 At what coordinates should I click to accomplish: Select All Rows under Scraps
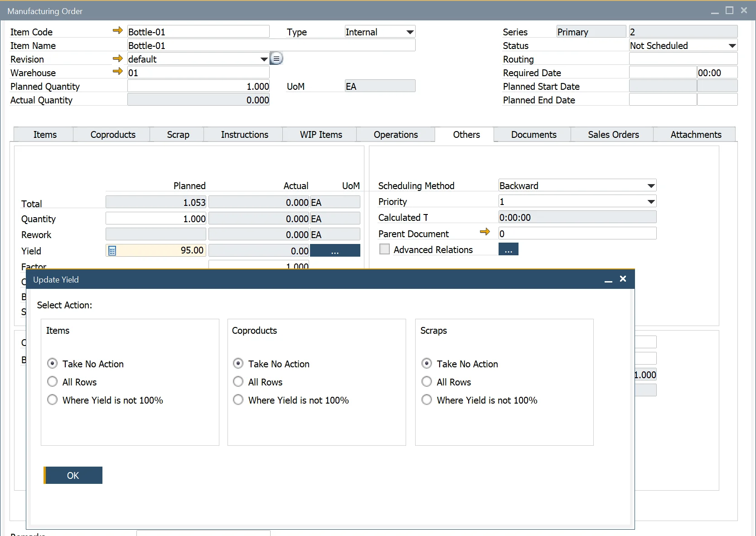(x=426, y=382)
